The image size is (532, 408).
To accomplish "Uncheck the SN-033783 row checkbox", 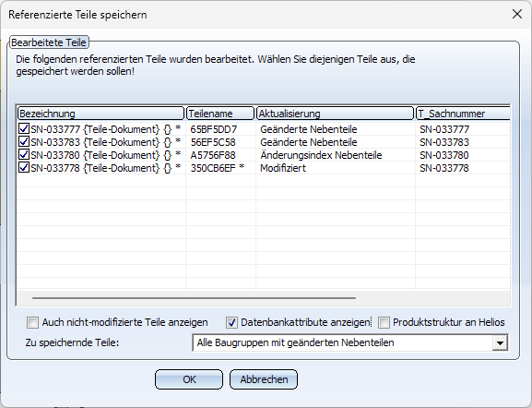I will click(24, 141).
